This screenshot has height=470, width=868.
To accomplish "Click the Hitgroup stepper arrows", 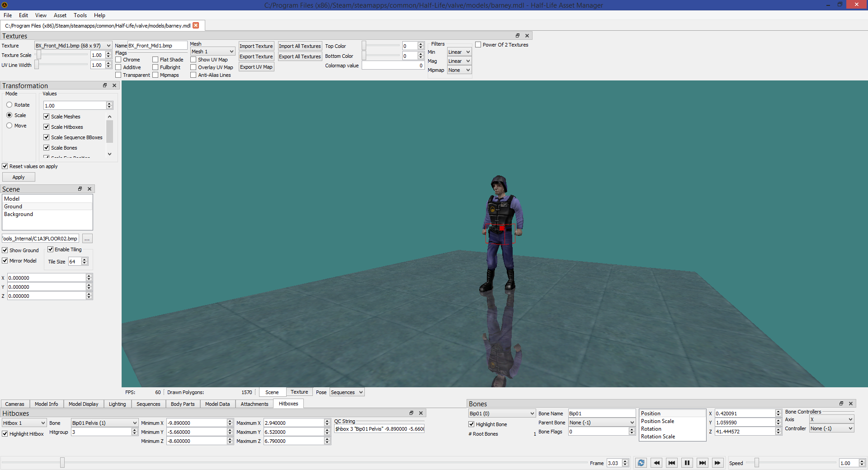I will tap(134, 432).
